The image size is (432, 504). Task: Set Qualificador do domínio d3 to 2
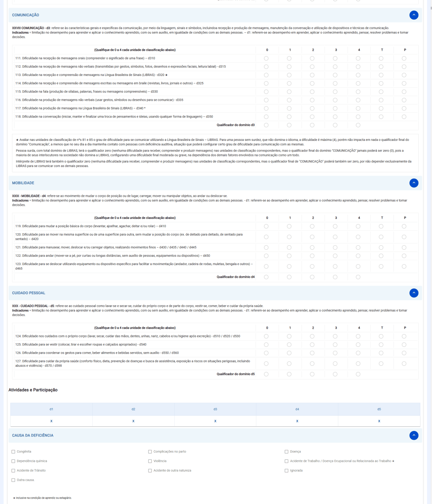point(312,125)
